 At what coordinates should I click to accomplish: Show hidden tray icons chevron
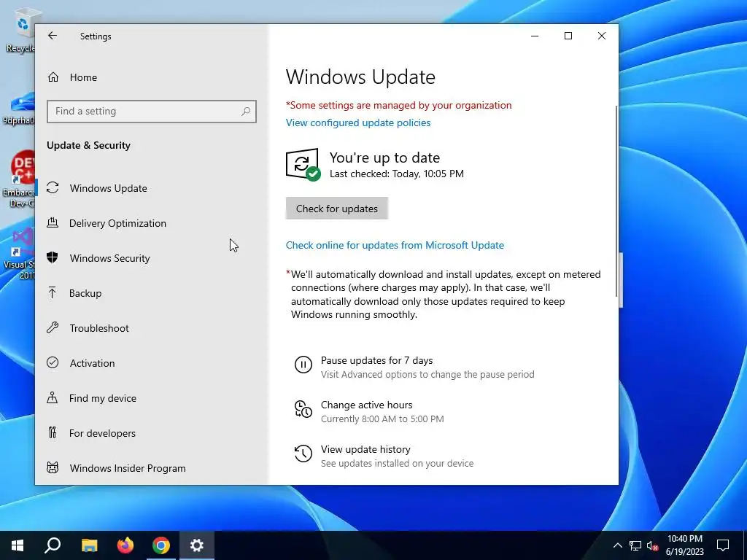click(x=617, y=545)
